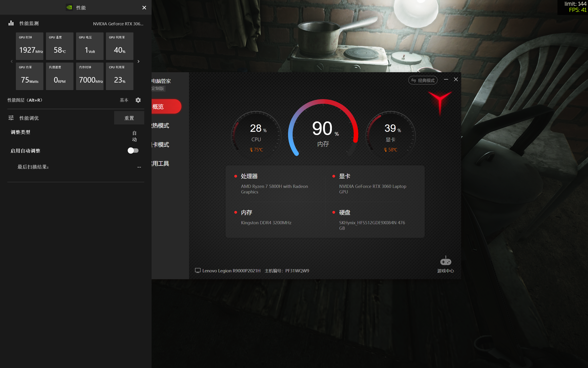Click AMD Ryzen 7 5800H processor text

274,189
